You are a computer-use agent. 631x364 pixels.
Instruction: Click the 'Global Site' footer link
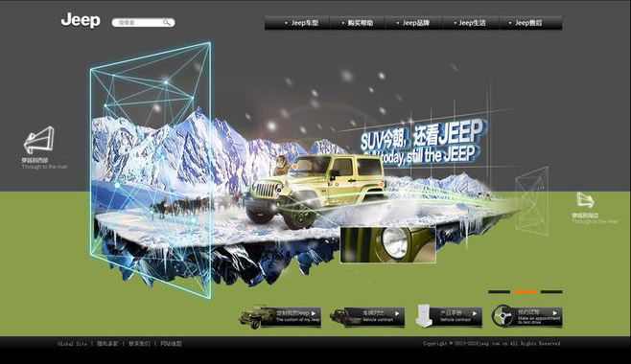click(x=72, y=344)
